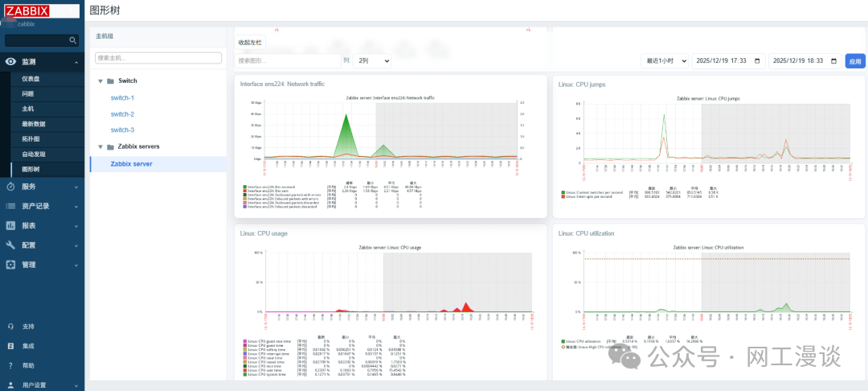Click the headset icon beside 支持
Viewport: 868px width, 391px height.
(x=10, y=326)
